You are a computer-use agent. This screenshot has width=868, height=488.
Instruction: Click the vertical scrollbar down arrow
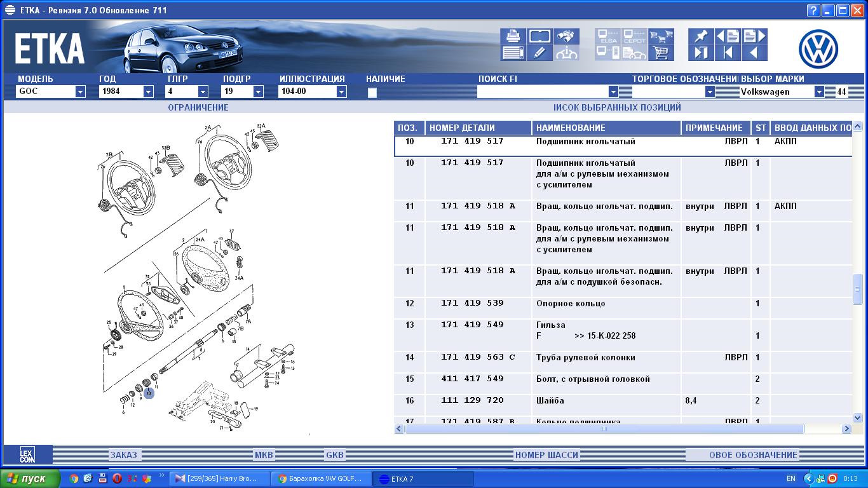[x=857, y=417]
